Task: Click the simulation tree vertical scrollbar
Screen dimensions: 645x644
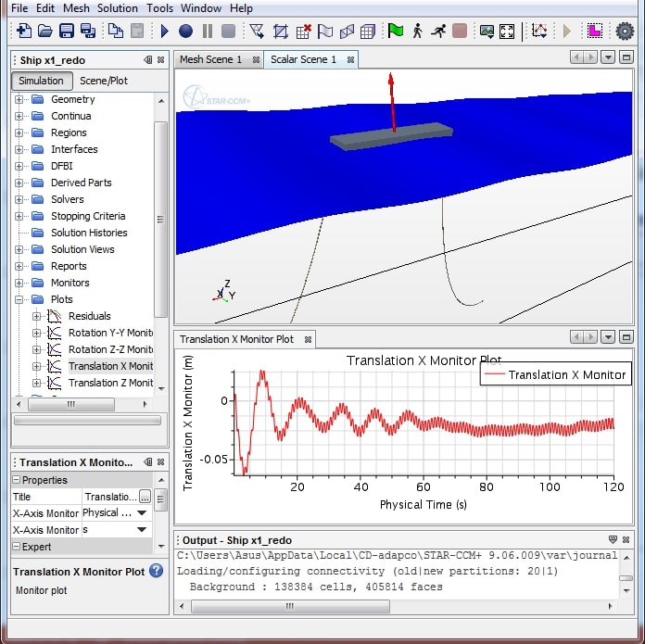Action: [x=161, y=220]
